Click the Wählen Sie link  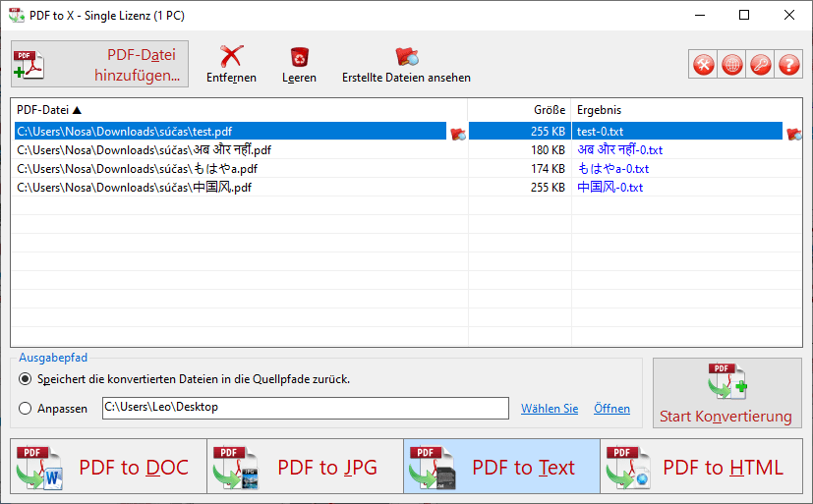pos(550,409)
